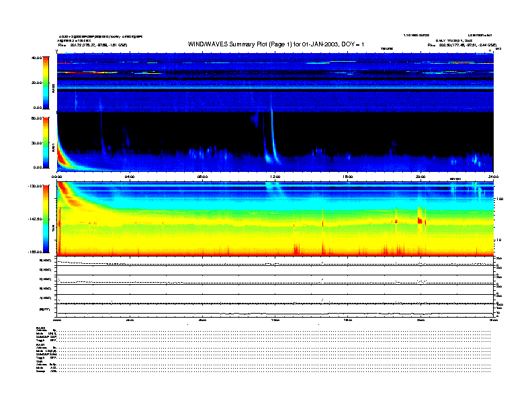The width and height of the screenshot is (532, 411).
Task: Click the TNR heading in bottom status table
Action: pos(39,362)
